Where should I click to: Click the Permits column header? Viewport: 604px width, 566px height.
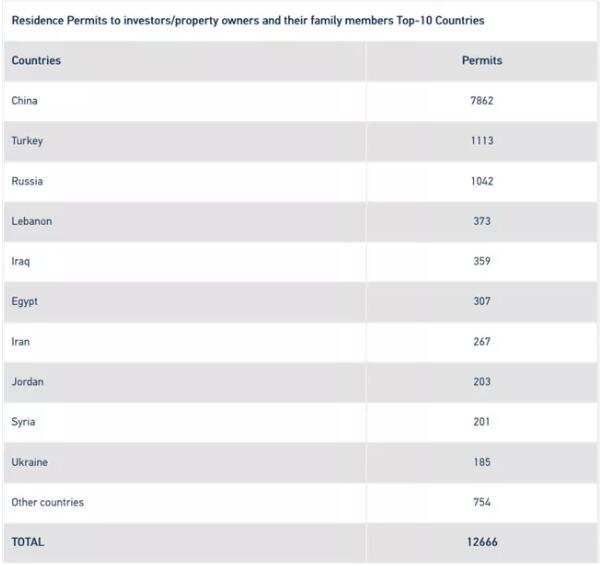pos(482,61)
